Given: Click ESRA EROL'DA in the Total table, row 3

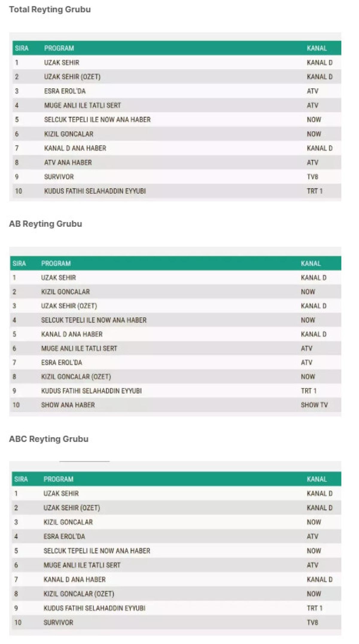Looking at the screenshot, I should pos(65,91).
